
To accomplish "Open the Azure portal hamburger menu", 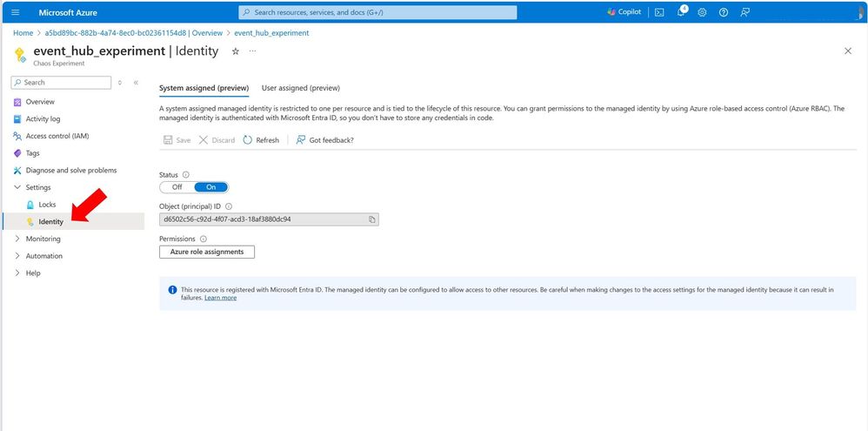I will click(16, 12).
